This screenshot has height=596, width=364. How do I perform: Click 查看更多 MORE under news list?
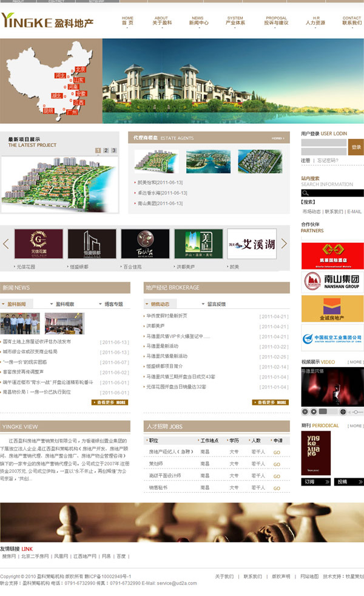110,402
